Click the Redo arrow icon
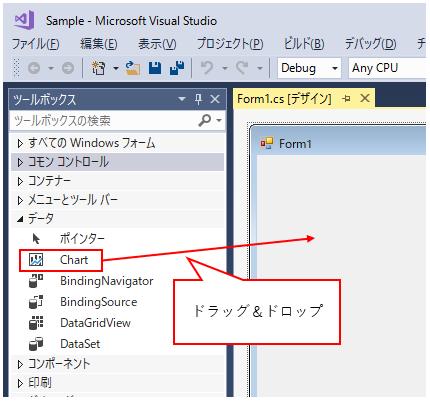 pyautogui.click(x=242, y=68)
